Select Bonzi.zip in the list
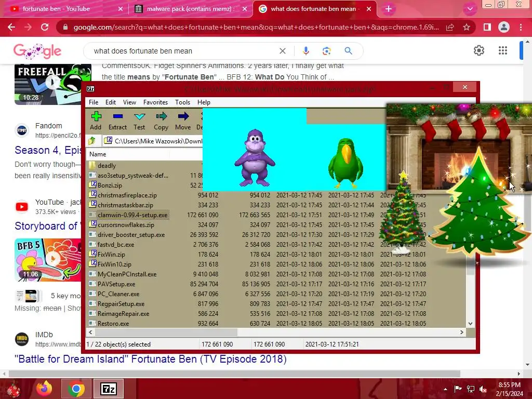This screenshot has height=399, width=532. point(110,185)
